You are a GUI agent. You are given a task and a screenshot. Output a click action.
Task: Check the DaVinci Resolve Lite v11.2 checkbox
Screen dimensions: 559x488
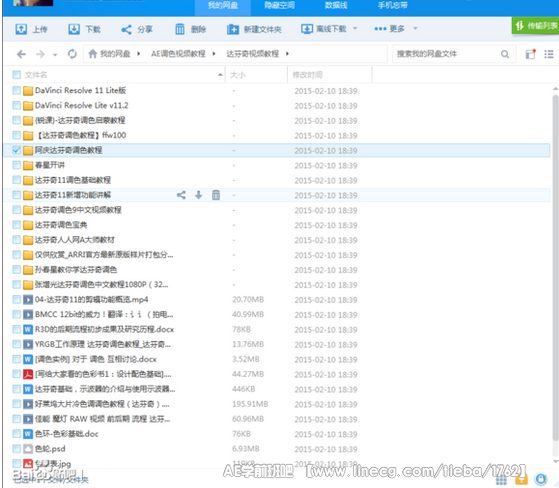point(16,105)
